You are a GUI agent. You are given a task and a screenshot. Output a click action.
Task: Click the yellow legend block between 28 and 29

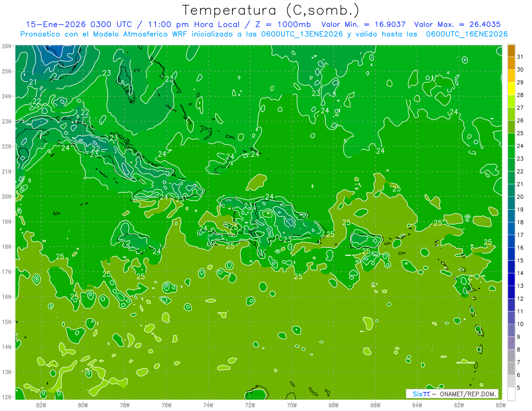(x=511, y=89)
